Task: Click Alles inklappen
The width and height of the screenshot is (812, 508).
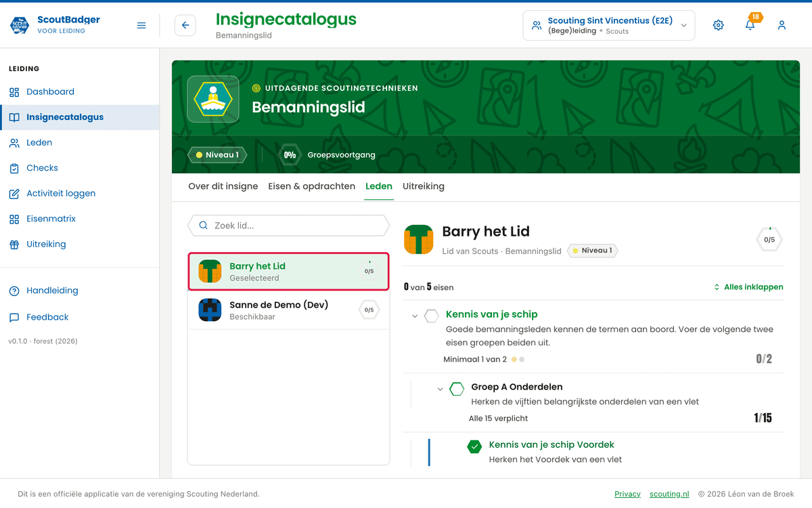Action: pyautogui.click(x=748, y=287)
